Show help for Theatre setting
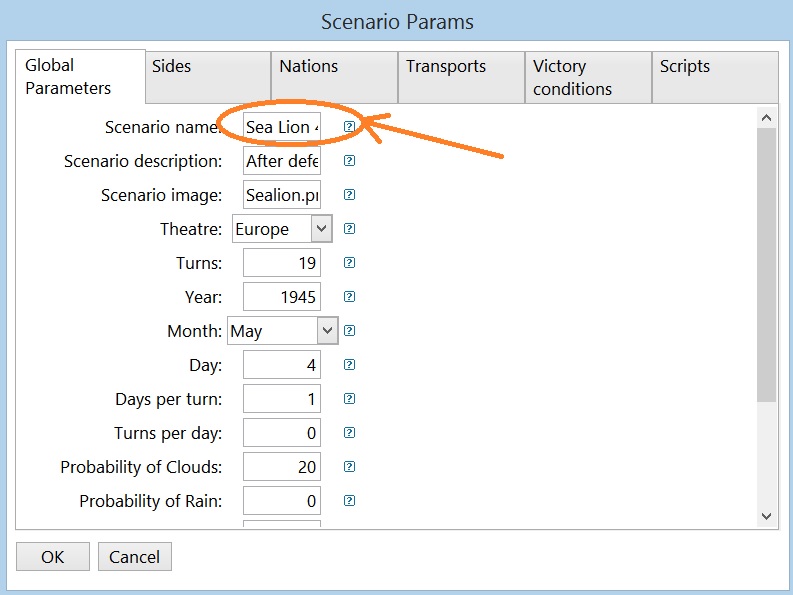The width and height of the screenshot is (793, 595). (x=349, y=229)
